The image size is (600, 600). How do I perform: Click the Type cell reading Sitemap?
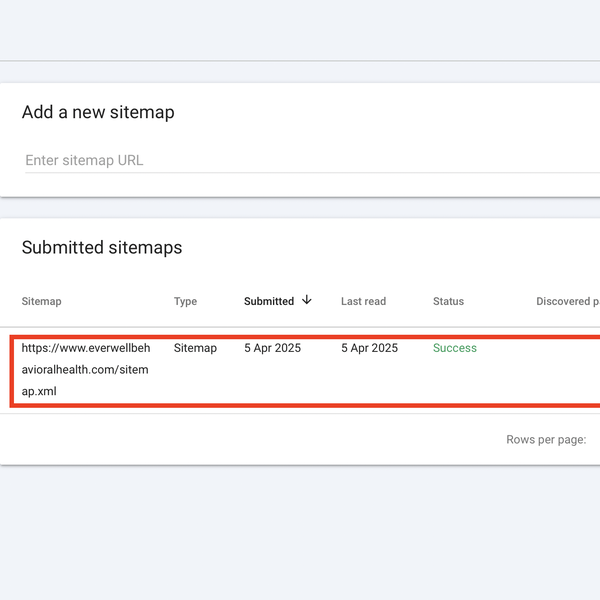tap(195, 348)
